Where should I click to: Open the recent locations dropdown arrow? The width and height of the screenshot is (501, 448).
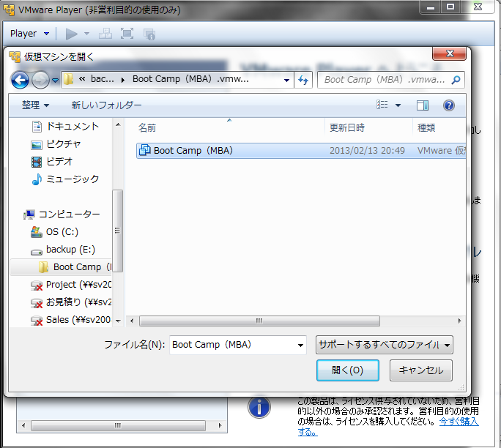coord(55,80)
